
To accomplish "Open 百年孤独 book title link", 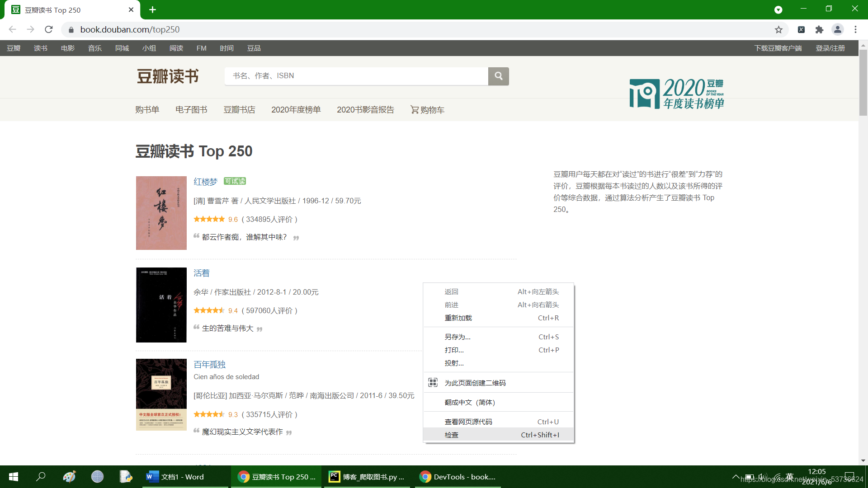I will click(210, 364).
